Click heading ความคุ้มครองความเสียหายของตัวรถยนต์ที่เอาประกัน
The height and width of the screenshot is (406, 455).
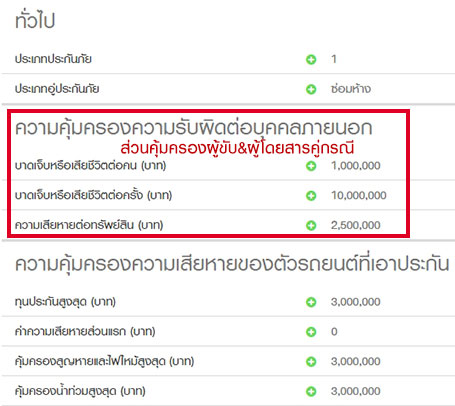coord(232,265)
